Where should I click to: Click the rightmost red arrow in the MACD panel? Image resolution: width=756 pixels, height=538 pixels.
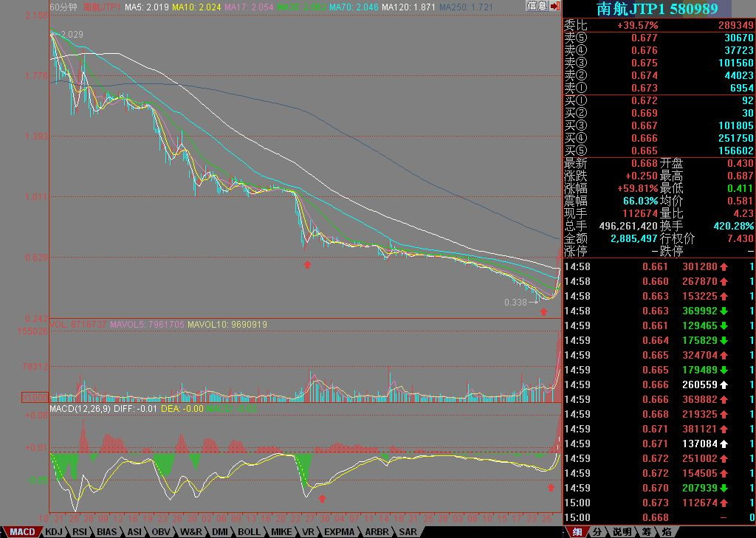click(x=551, y=487)
